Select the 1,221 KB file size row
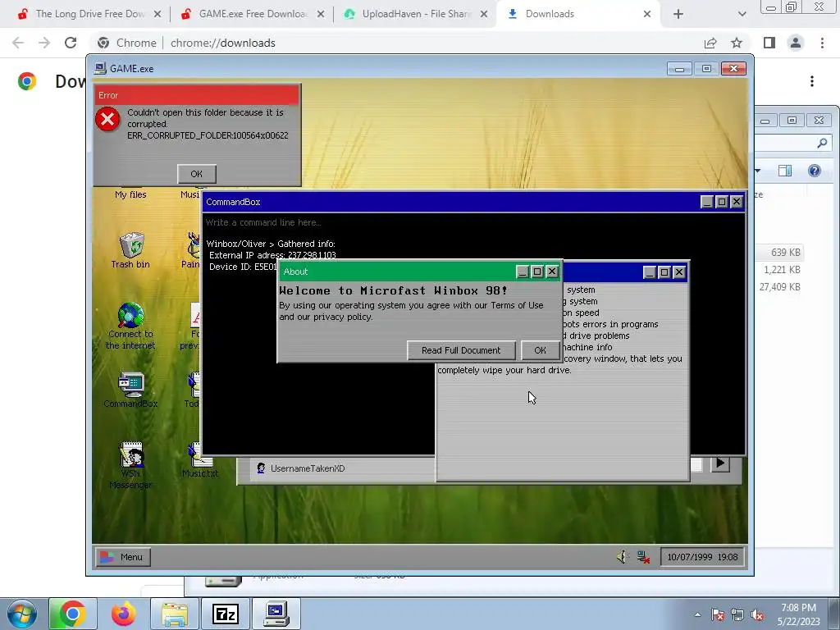 (x=782, y=269)
